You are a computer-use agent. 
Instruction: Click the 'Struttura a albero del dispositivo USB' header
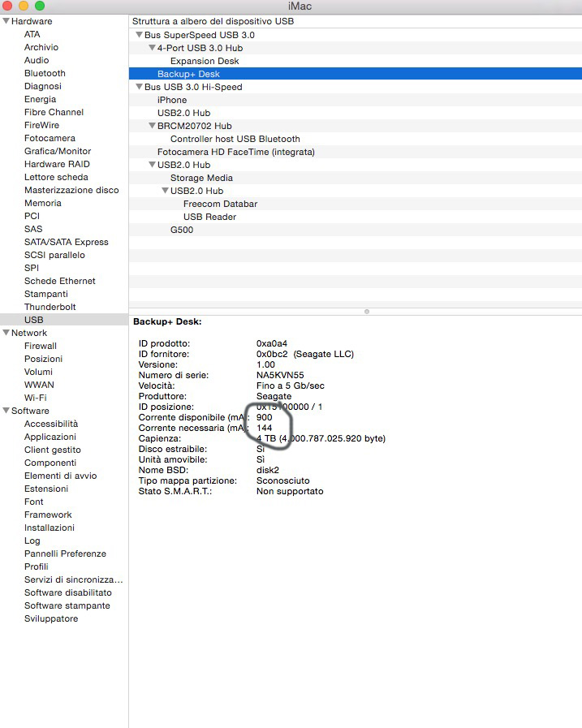[213, 21]
